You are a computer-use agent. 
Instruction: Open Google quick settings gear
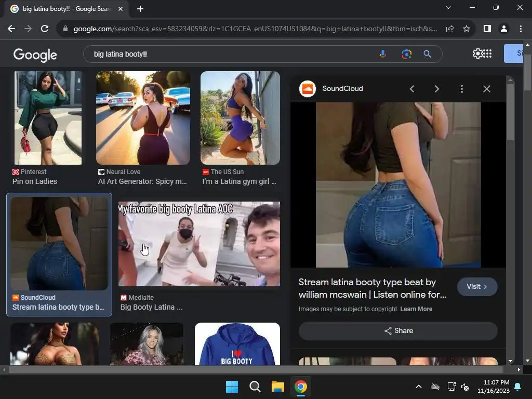[x=477, y=54]
